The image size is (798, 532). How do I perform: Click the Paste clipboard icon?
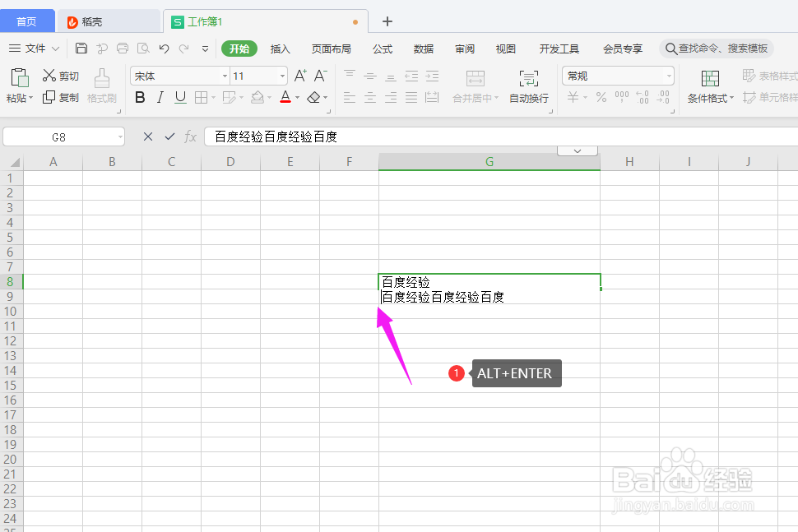20,77
